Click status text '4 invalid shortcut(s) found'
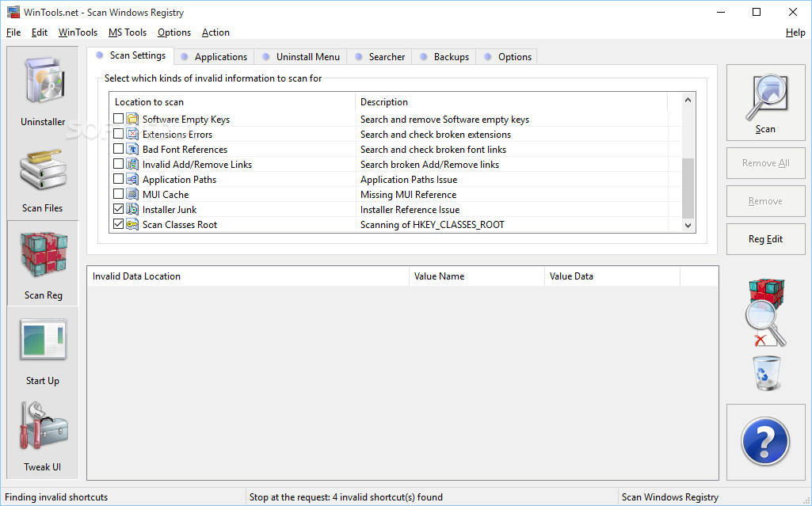Image resolution: width=812 pixels, height=506 pixels. click(387, 497)
